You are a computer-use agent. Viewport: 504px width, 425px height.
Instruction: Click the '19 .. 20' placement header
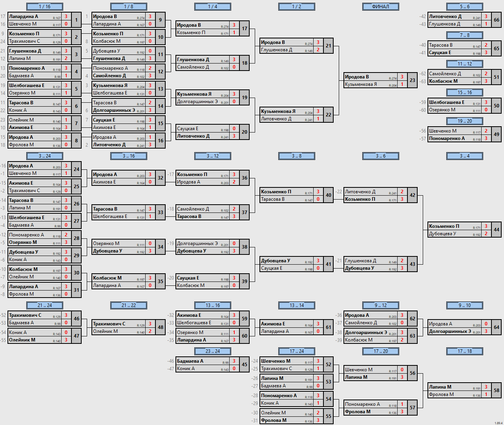click(x=465, y=121)
